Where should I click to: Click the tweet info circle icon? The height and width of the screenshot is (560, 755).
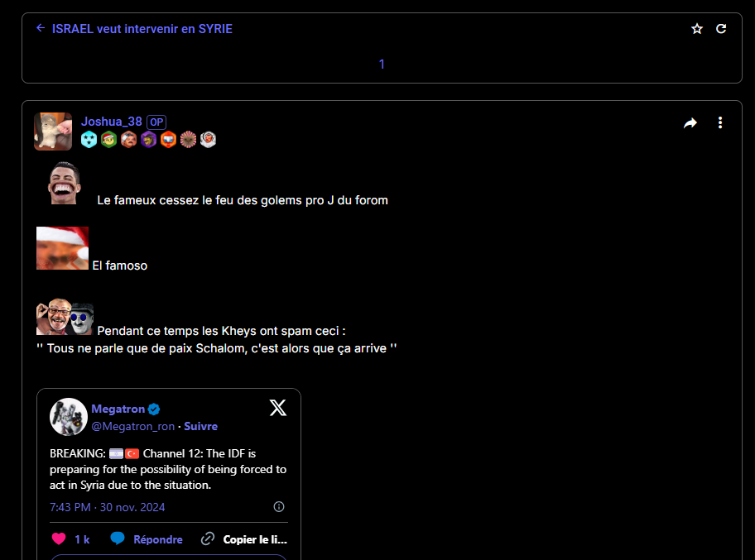279,506
